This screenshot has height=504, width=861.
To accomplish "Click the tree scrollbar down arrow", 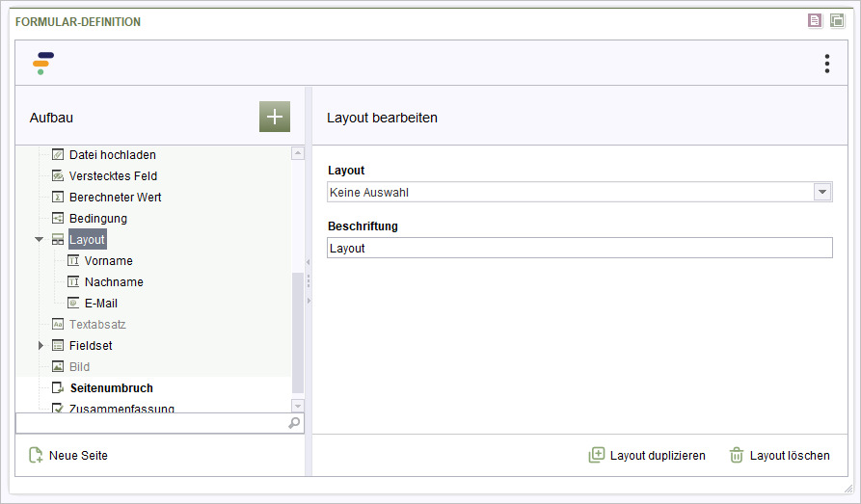I will (x=298, y=407).
